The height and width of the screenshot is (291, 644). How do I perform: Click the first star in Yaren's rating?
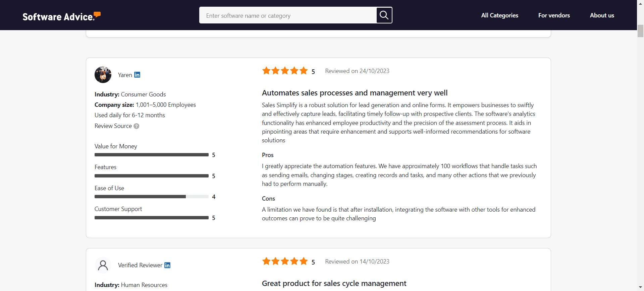pyautogui.click(x=266, y=71)
